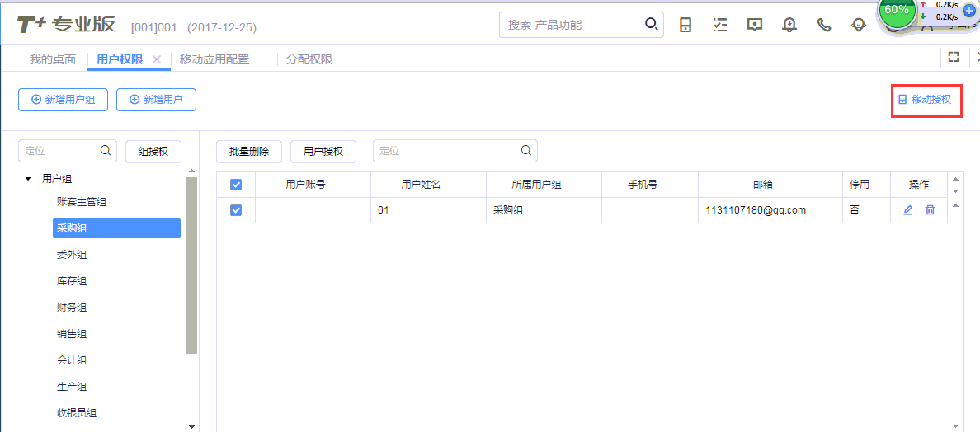
Task: Open 移动授权 link
Action: tap(925, 99)
